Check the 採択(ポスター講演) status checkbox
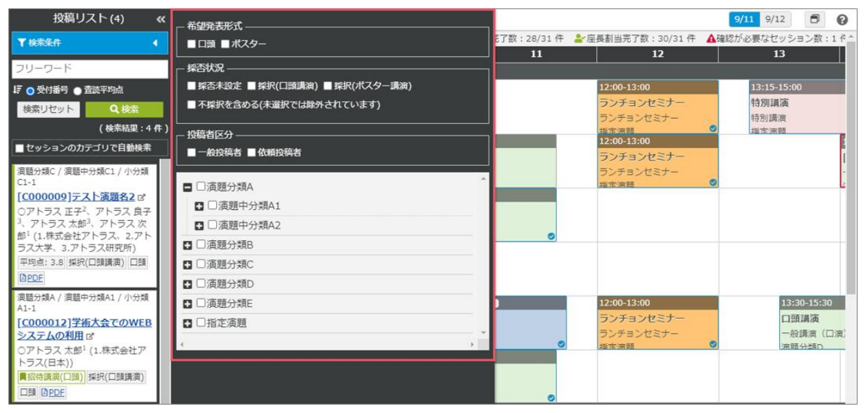Viewport: 868px width, 413px height. 328,86
